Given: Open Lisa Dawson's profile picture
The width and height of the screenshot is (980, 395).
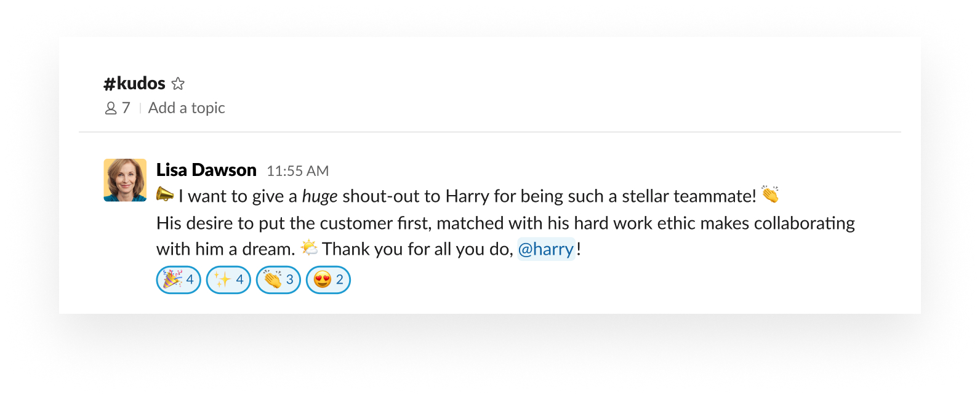Looking at the screenshot, I should (x=124, y=180).
